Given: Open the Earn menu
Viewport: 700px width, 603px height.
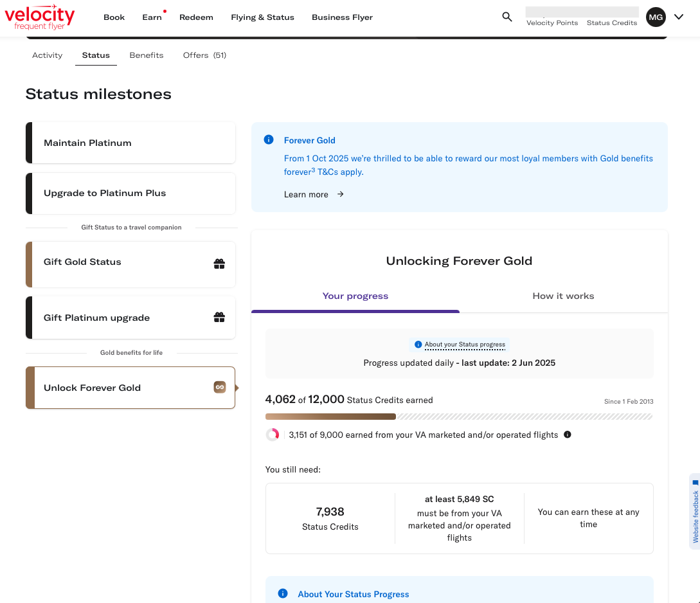Looking at the screenshot, I should [152, 17].
